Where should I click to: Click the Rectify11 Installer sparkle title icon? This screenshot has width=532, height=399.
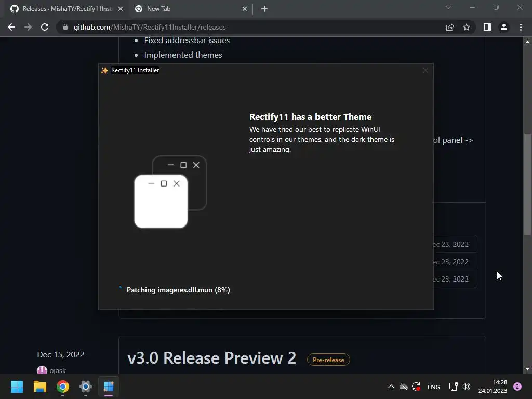[104, 70]
